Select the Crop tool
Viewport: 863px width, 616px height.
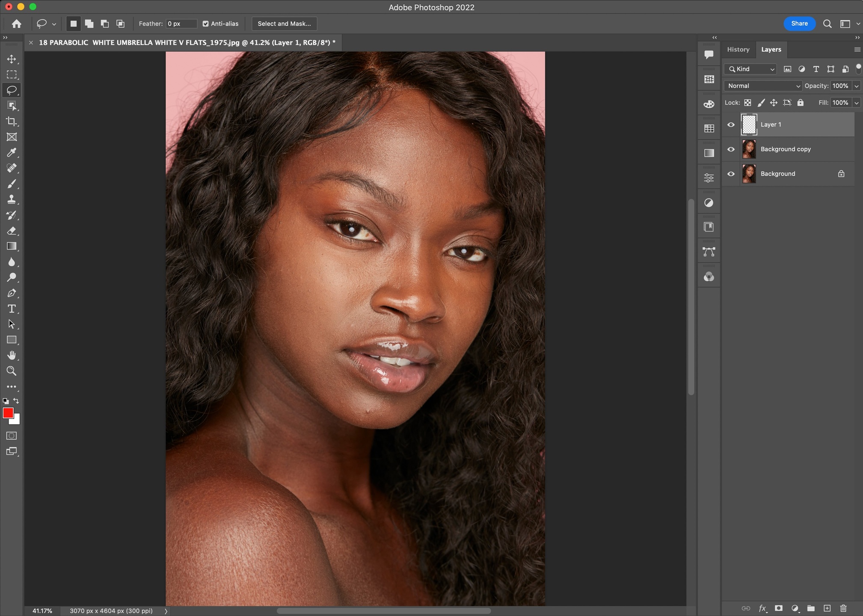[12, 121]
